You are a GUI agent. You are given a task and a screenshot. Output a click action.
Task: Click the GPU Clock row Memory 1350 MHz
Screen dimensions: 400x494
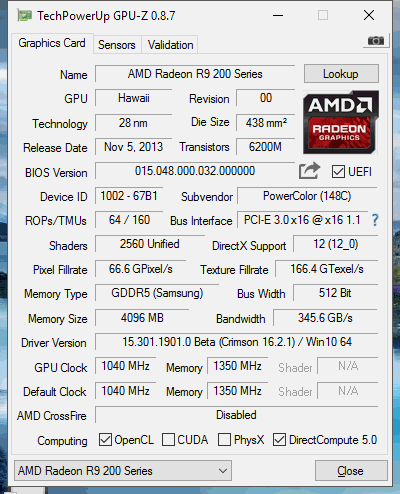click(x=237, y=366)
